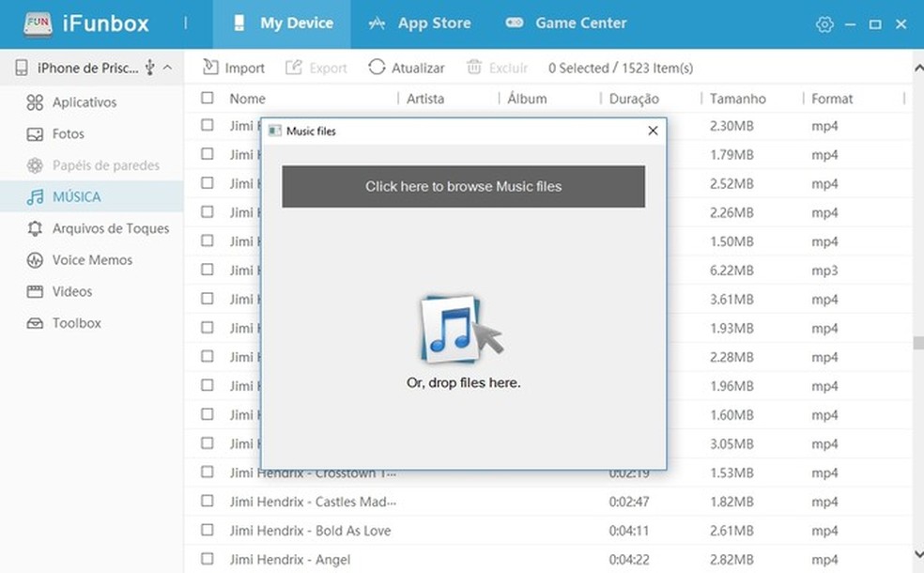Sort by Tamanho column header
This screenshot has height=573, width=924.
click(x=738, y=99)
